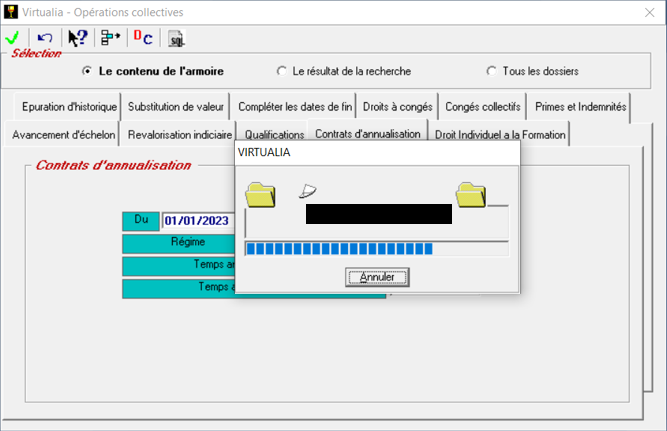This screenshot has height=431, width=667.
Task: Select 'Le contenu de l'armoire' radio option
Action: (x=88, y=71)
